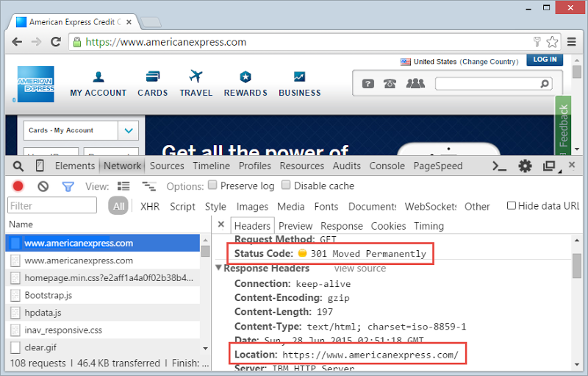Filter requests by Images
The height and width of the screenshot is (376, 588).
click(x=252, y=207)
